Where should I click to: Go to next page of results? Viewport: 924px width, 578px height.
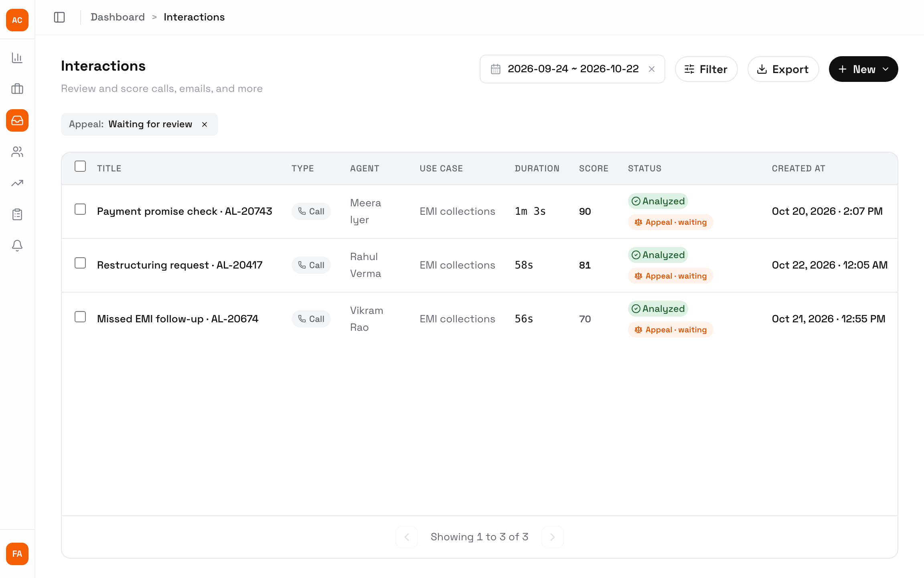[x=553, y=537]
